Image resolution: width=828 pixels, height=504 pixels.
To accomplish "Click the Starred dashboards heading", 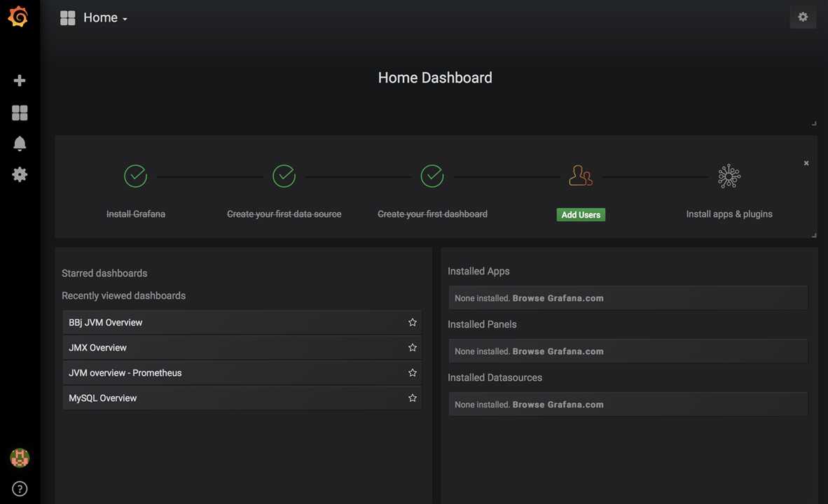I will (x=104, y=274).
